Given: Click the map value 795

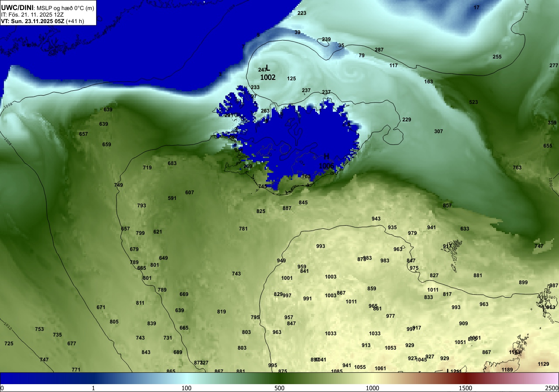Looking at the screenshot, I should click(255, 317).
